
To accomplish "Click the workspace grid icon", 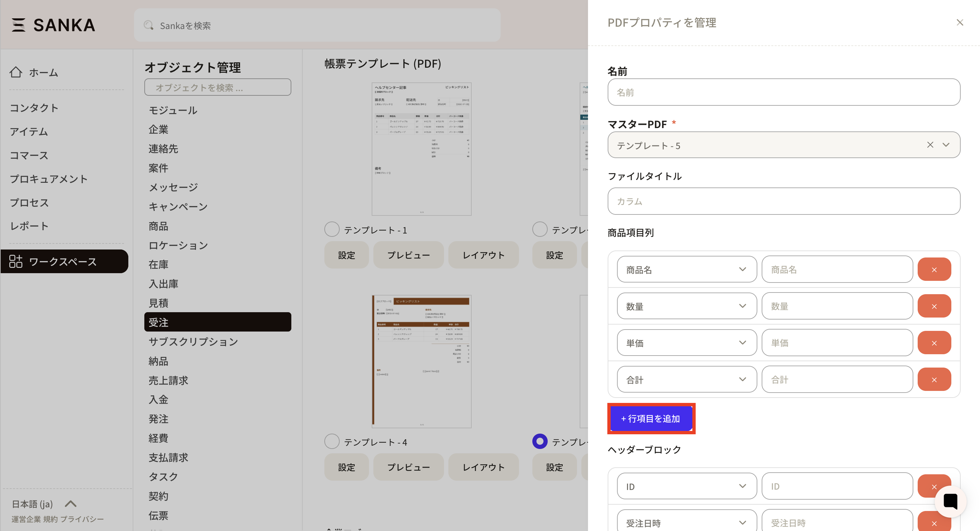I will [16, 261].
